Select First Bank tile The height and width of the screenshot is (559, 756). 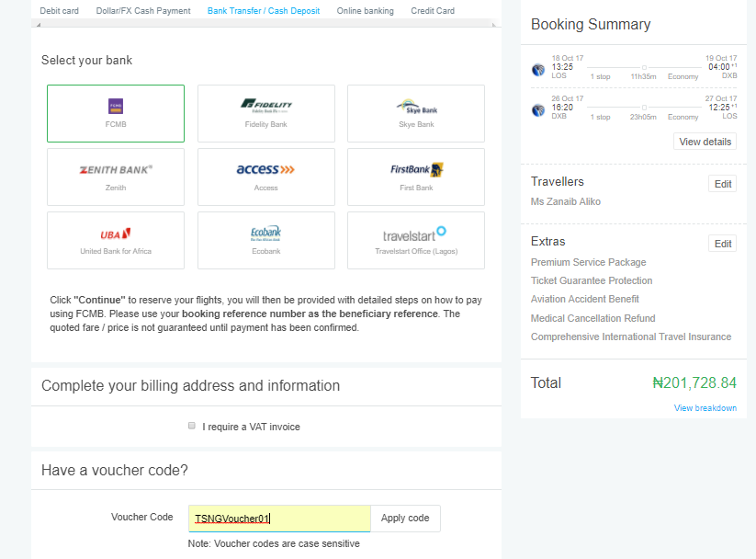coord(416,177)
